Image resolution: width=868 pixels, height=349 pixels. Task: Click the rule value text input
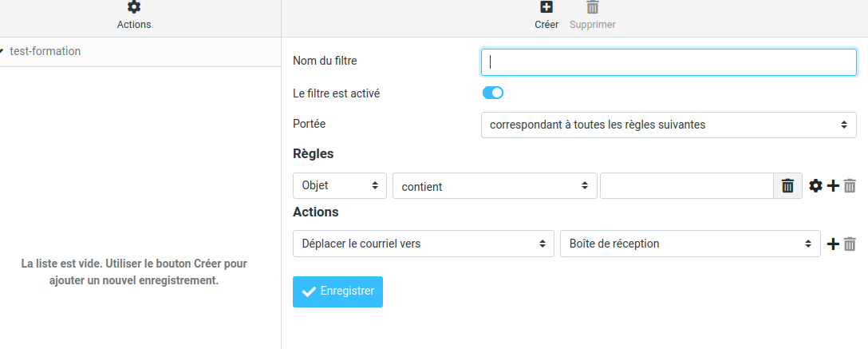point(686,186)
